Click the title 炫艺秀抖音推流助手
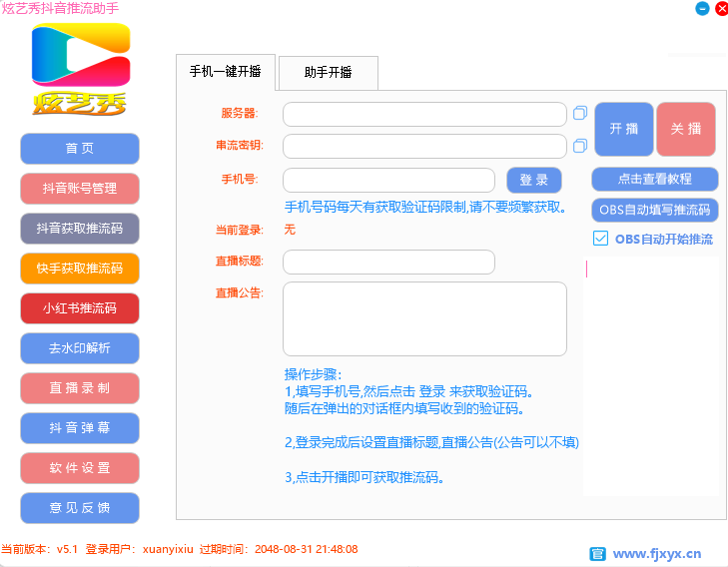This screenshot has width=728, height=567. 60,8
